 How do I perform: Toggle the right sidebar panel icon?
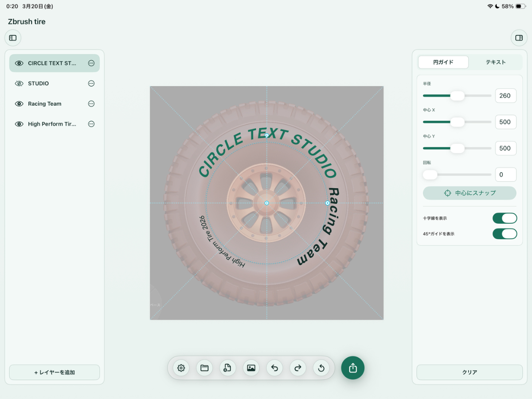pos(519,38)
